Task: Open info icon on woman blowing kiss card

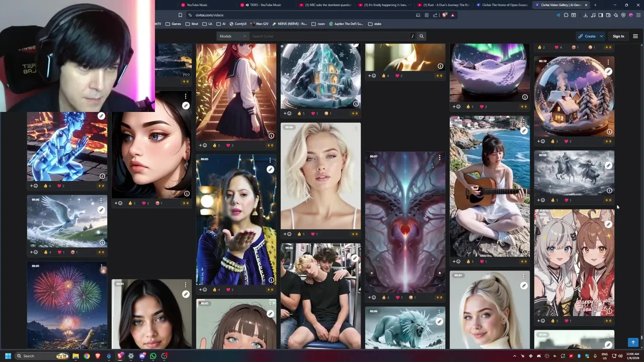Action: (x=271, y=280)
